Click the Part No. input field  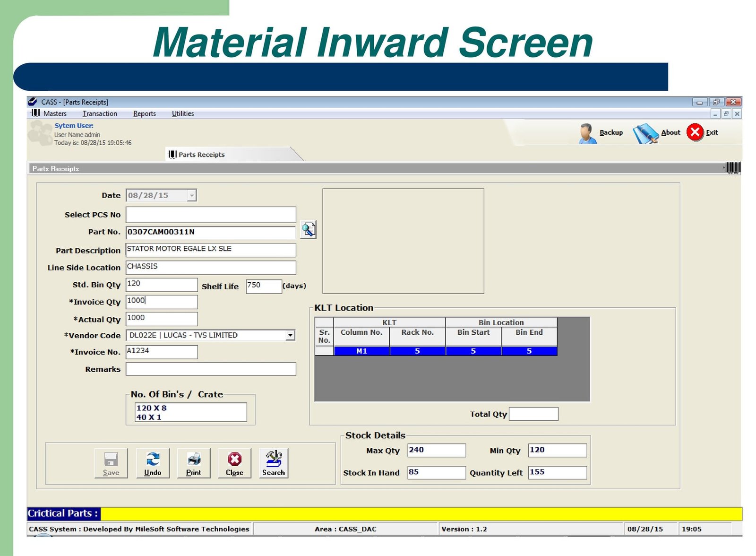point(211,232)
